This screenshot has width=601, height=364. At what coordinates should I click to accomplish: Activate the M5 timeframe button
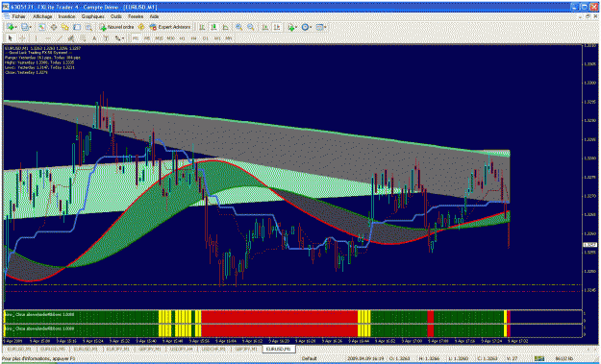tap(147, 37)
